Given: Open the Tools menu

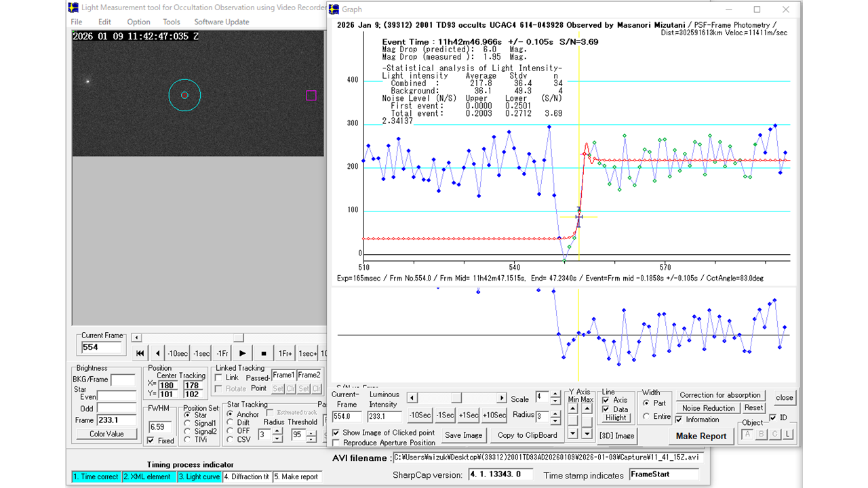Looking at the screenshot, I should click(x=171, y=22).
